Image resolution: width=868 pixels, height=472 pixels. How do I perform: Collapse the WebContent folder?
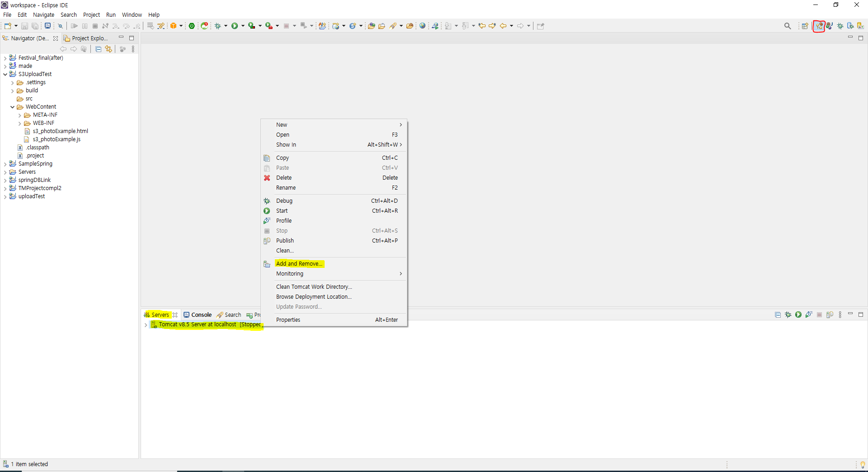[x=12, y=107]
